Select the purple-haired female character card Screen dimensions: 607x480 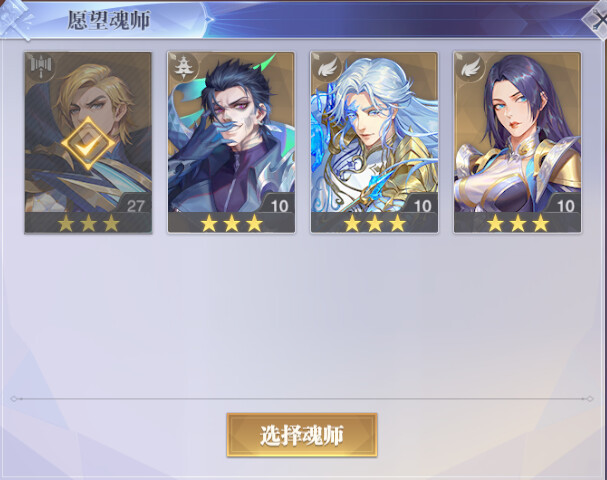tap(517, 143)
